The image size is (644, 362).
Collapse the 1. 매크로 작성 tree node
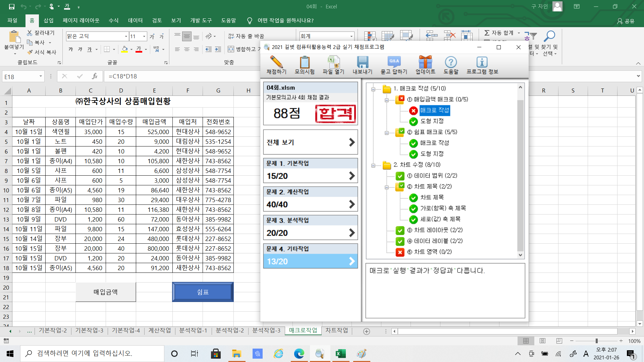(x=373, y=89)
